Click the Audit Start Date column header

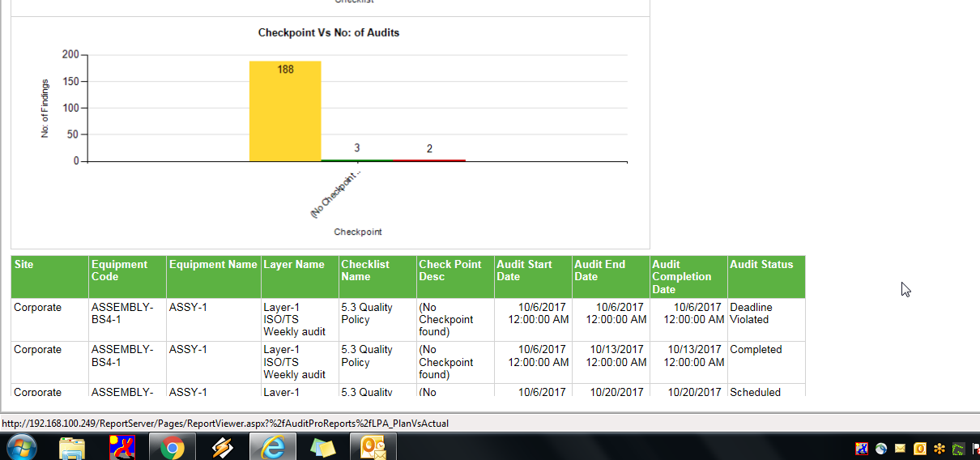point(533,277)
